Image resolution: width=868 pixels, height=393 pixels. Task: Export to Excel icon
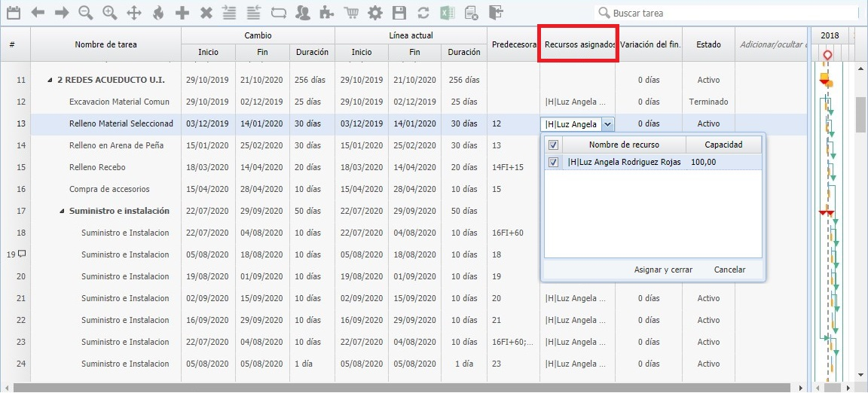(448, 13)
